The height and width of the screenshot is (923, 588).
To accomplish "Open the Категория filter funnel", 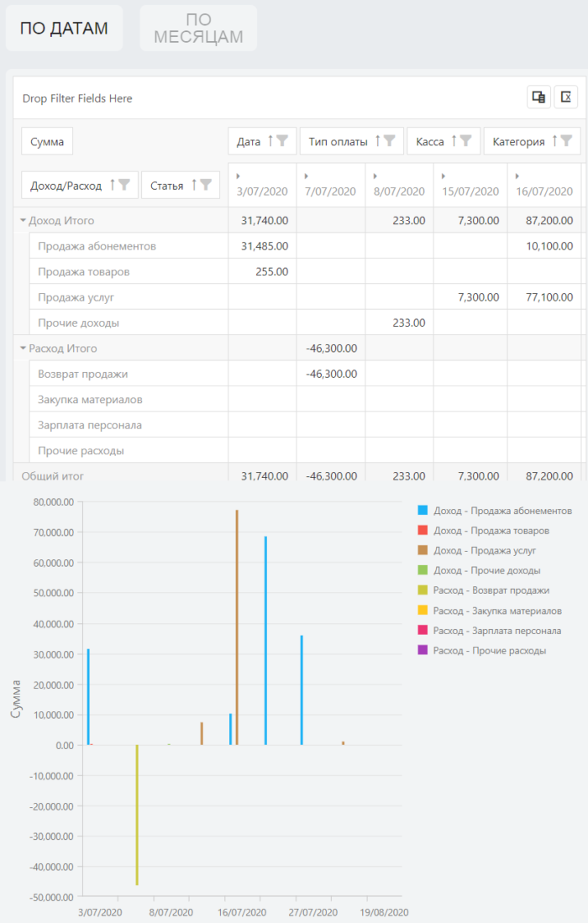I will click(566, 141).
